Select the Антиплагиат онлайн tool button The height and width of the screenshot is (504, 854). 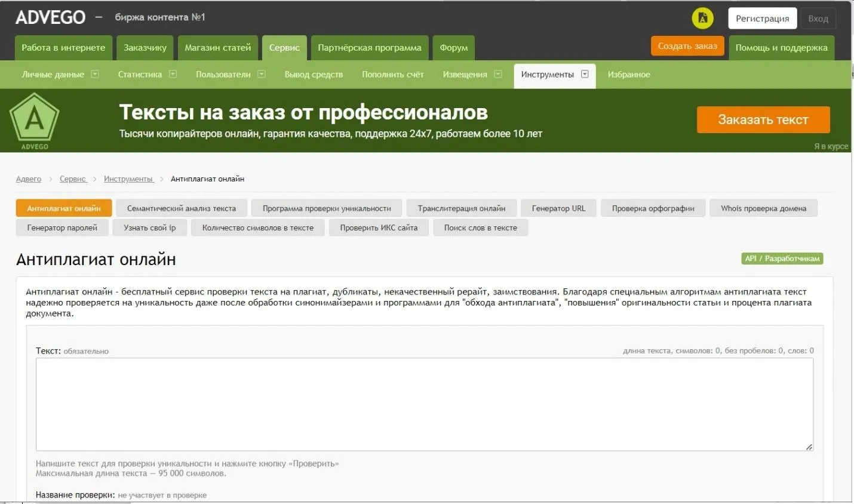coord(64,208)
